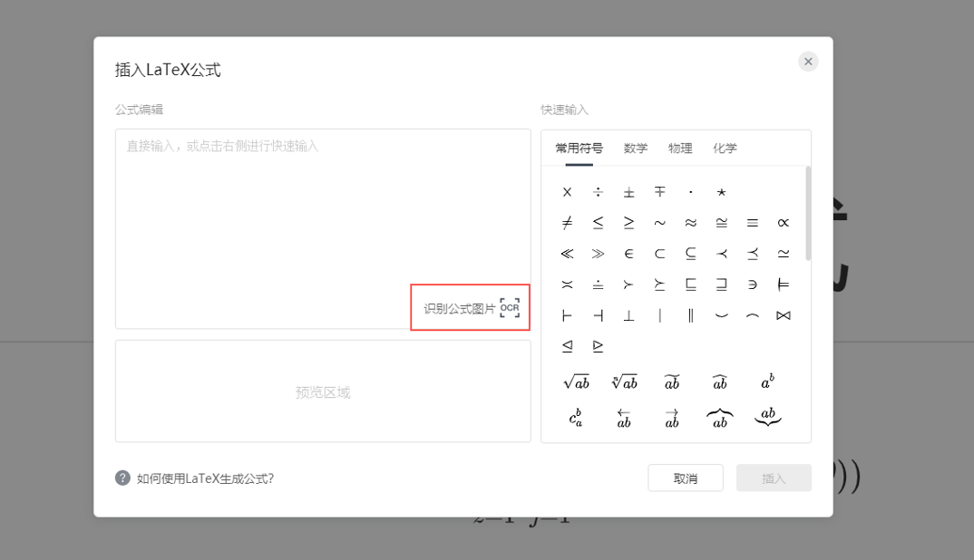The image size is (974, 560).
Task: Insert the division sign symbol
Action: point(598,191)
